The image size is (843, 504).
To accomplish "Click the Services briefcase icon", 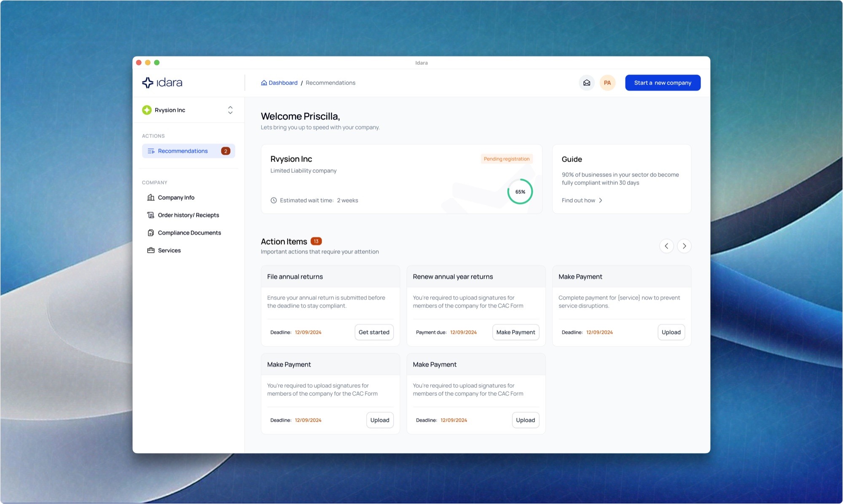I will (150, 250).
